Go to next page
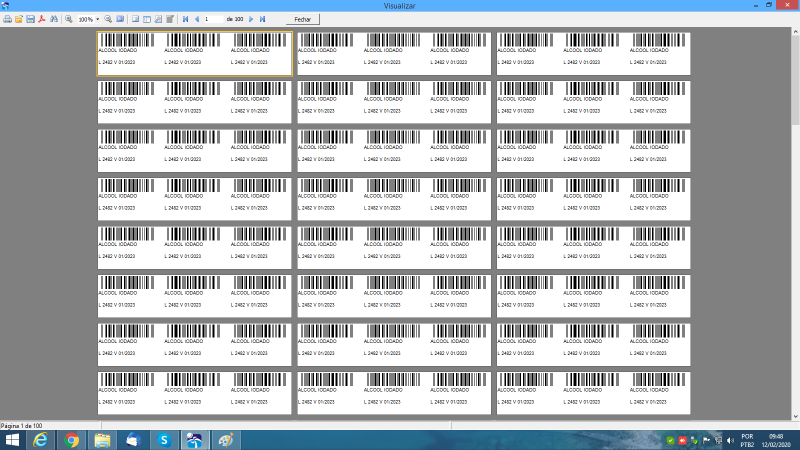Image resolution: width=800 pixels, height=450 pixels. click(x=251, y=19)
